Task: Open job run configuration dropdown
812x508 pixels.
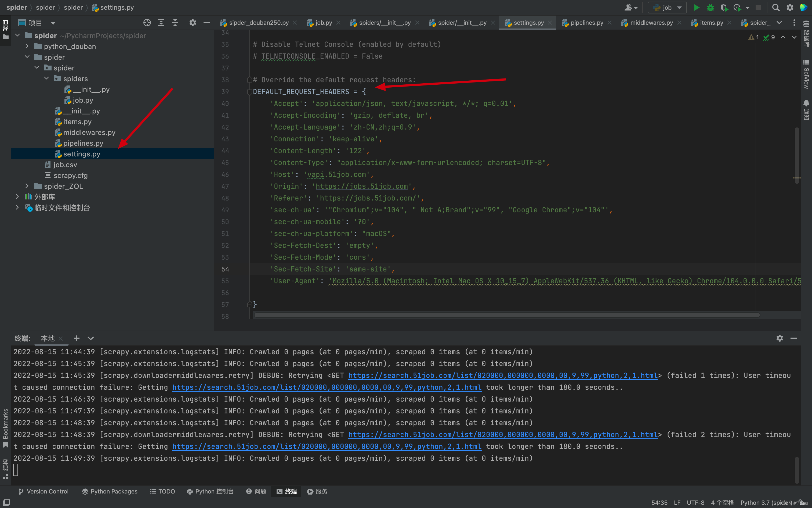Action: coord(667,8)
